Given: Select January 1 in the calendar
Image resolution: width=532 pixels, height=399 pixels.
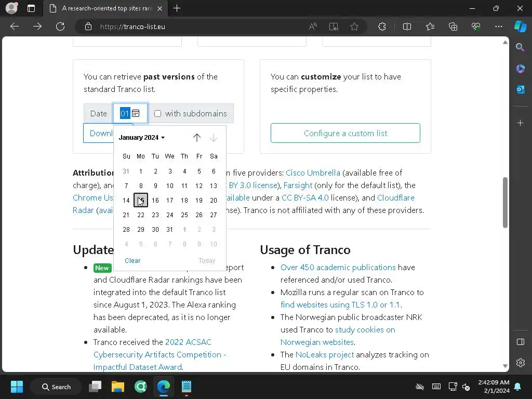Looking at the screenshot, I should point(141,171).
